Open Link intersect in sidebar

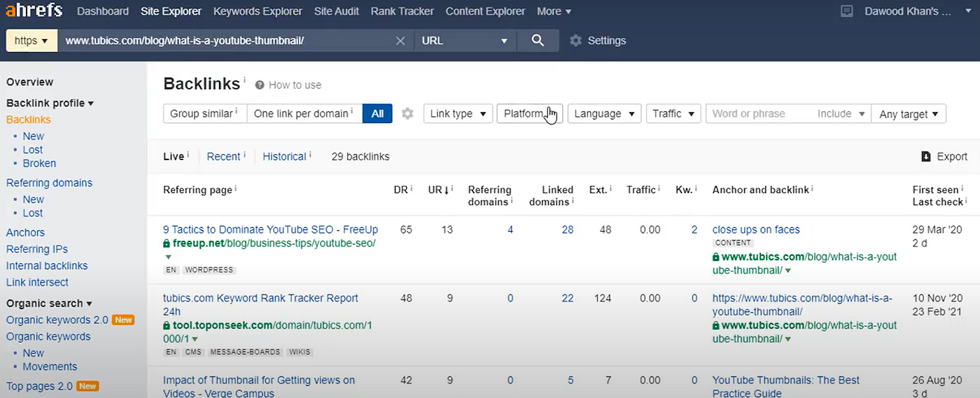pos(37,283)
